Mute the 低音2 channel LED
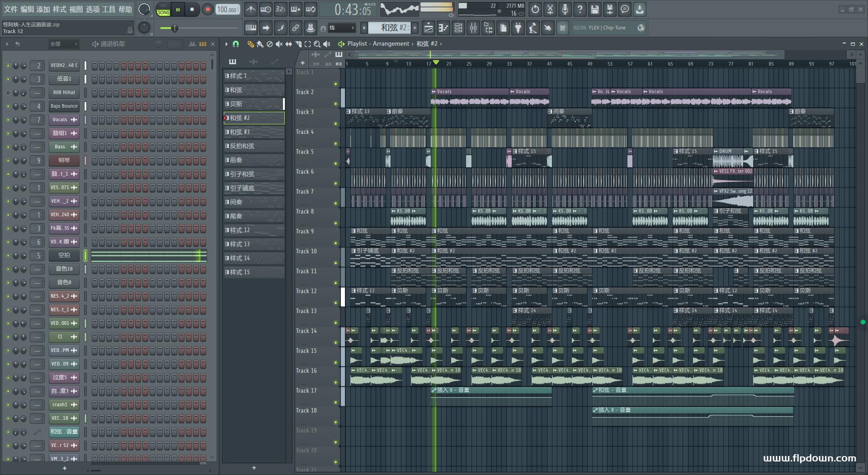Viewport: 868px width, 475px height. (x=8, y=79)
